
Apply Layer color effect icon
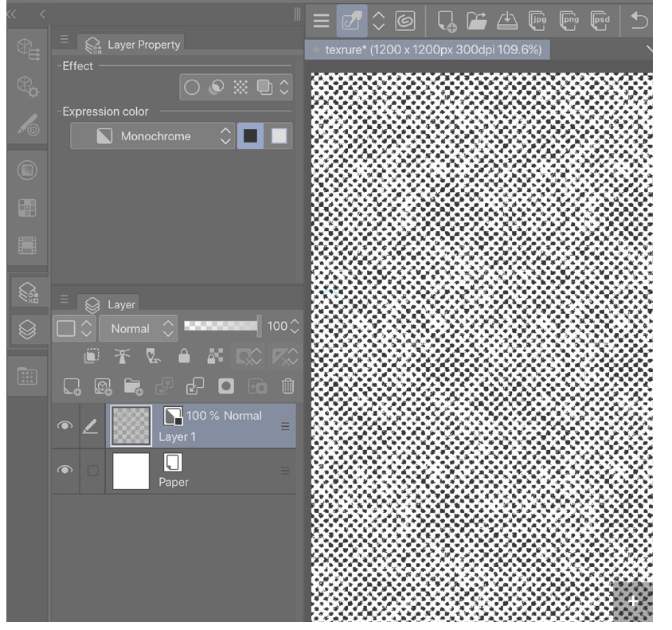tap(264, 88)
